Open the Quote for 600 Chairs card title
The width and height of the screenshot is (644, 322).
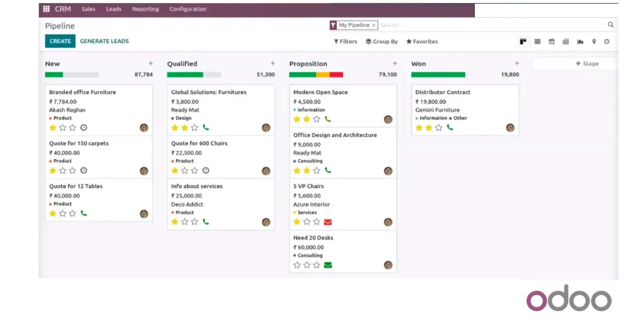[199, 143]
